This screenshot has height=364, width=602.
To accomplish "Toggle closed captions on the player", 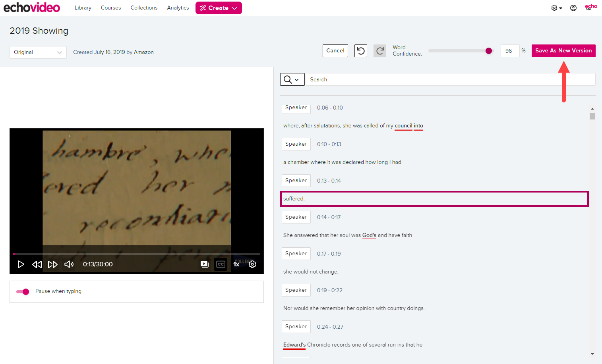I will pos(221,264).
